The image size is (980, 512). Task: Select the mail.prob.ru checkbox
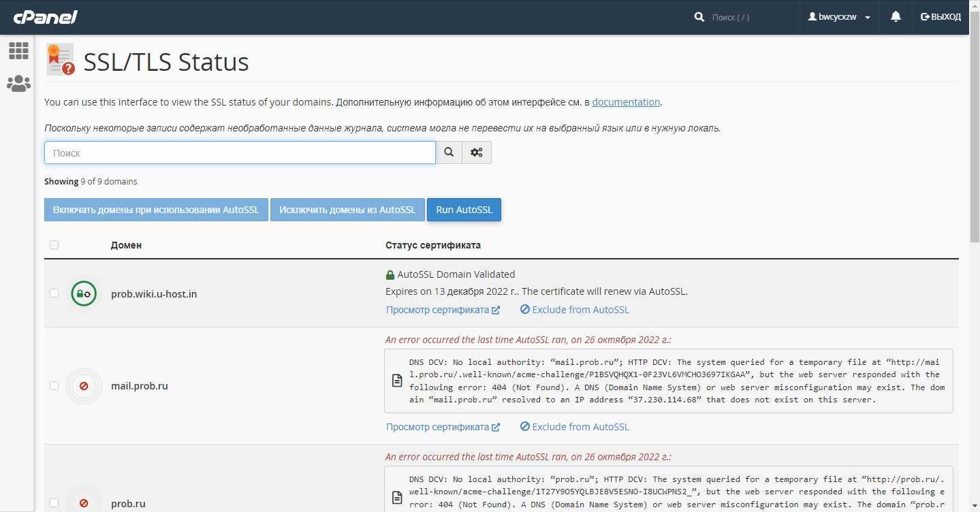[54, 386]
